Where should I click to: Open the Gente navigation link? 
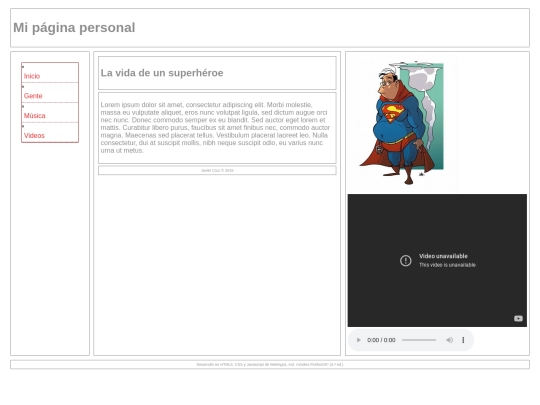click(33, 96)
